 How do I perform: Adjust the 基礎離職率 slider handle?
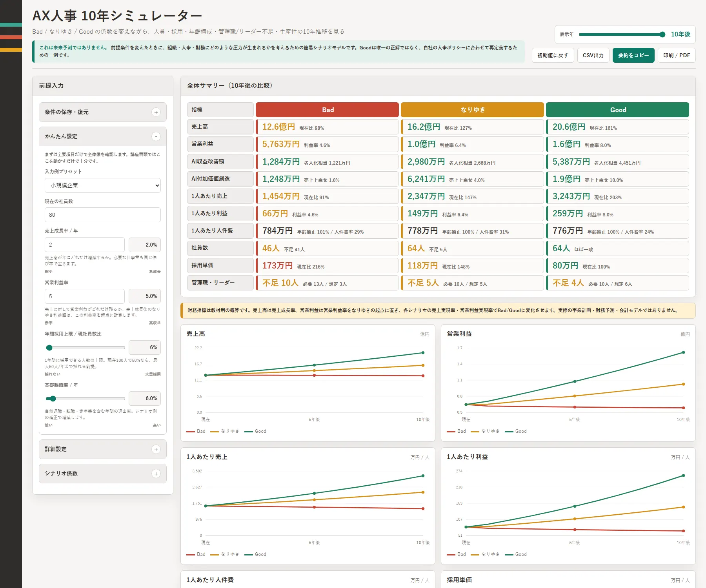click(x=53, y=399)
